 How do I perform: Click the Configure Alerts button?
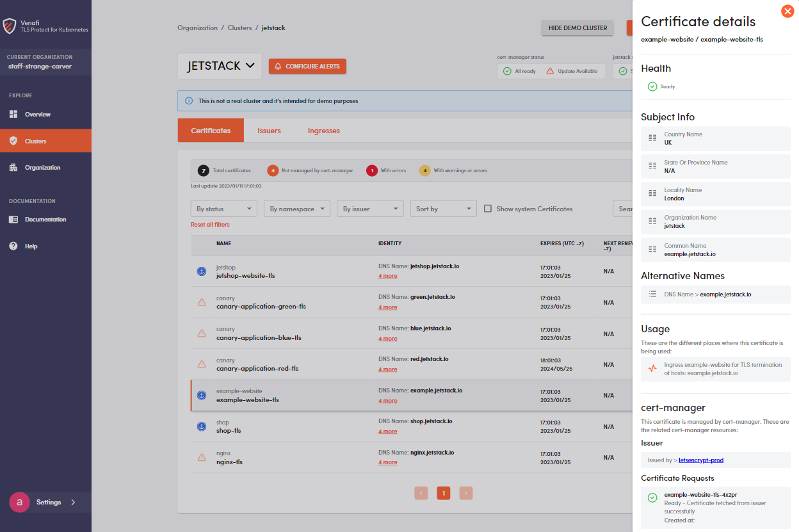[x=307, y=67]
